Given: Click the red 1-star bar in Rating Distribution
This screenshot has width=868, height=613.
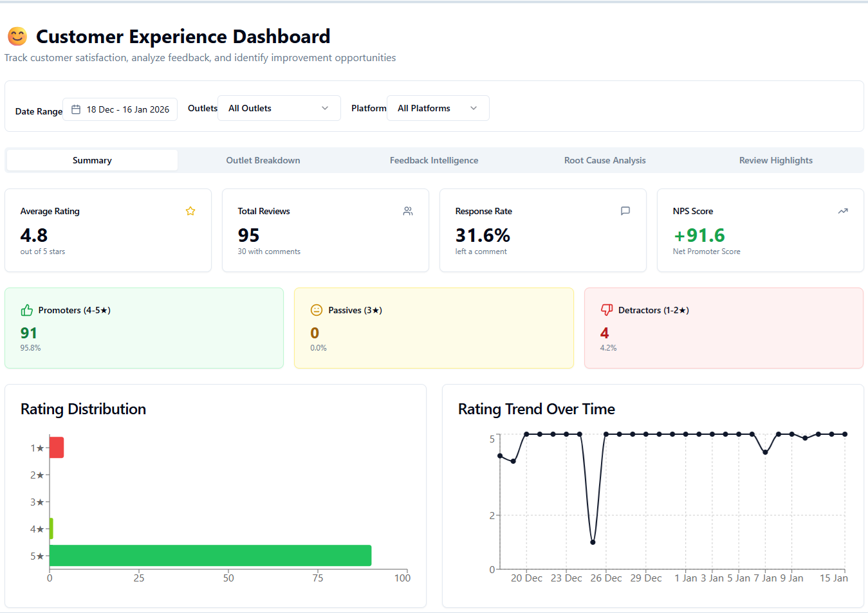Looking at the screenshot, I should tap(57, 448).
